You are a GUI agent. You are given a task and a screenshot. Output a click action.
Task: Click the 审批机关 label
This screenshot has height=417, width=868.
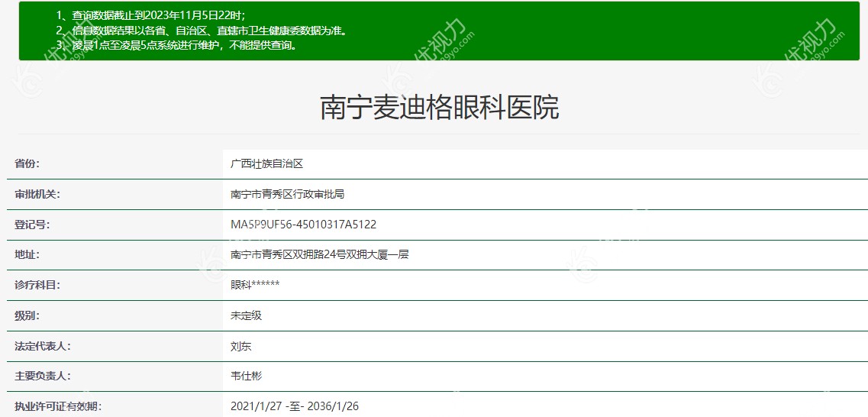pos(37,195)
